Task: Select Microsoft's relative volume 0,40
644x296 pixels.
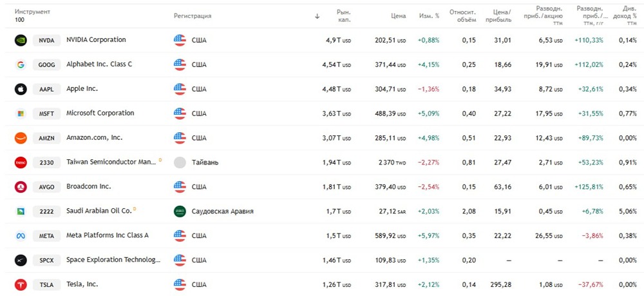Action: coord(469,113)
